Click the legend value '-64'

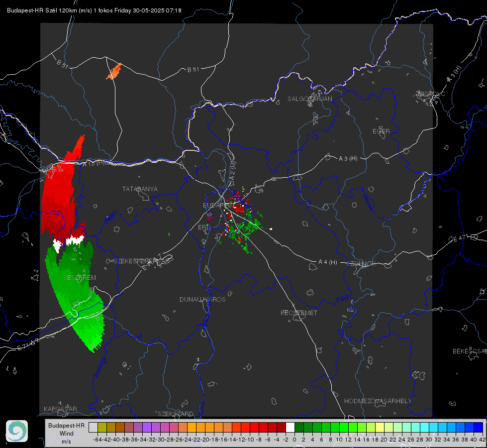coord(97,440)
